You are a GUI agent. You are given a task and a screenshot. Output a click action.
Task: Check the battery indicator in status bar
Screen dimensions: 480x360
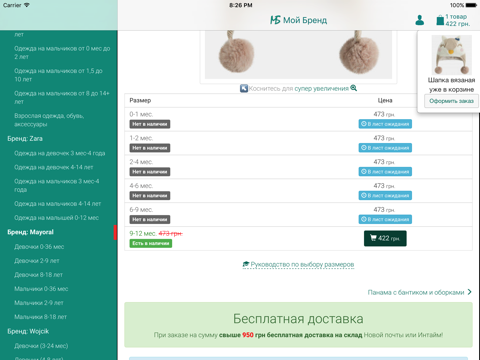[x=471, y=5]
